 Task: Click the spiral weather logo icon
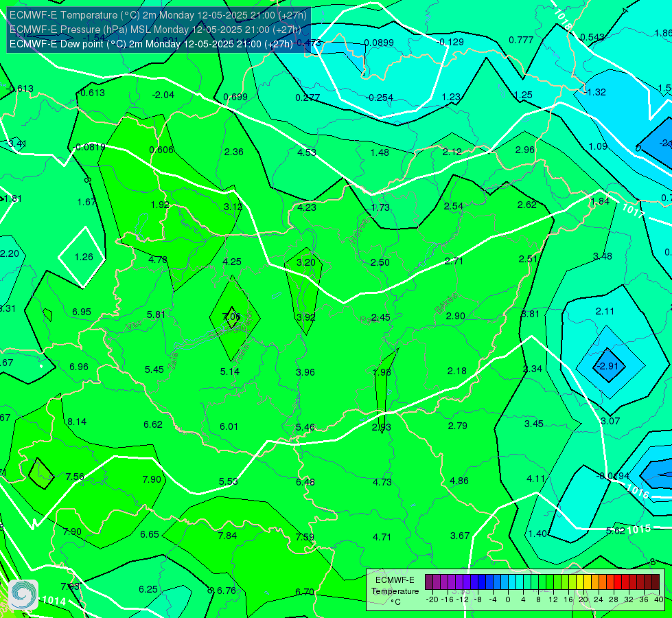click(x=23, y=595)
